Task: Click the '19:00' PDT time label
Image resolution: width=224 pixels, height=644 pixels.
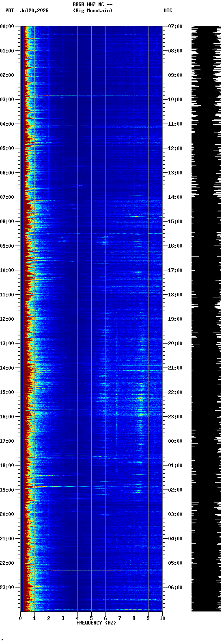Action: (x=7, y=490)
